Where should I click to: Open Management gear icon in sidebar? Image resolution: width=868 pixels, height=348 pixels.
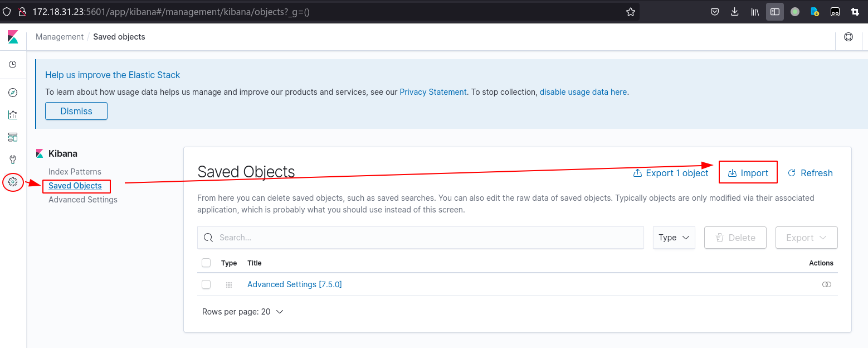point(13,182)
